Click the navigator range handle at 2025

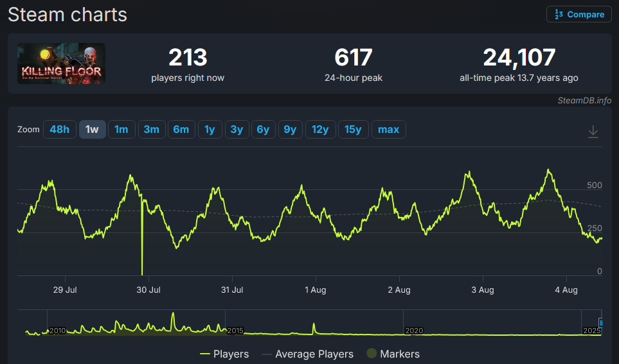pyautogui.click(x=600, y=323)
